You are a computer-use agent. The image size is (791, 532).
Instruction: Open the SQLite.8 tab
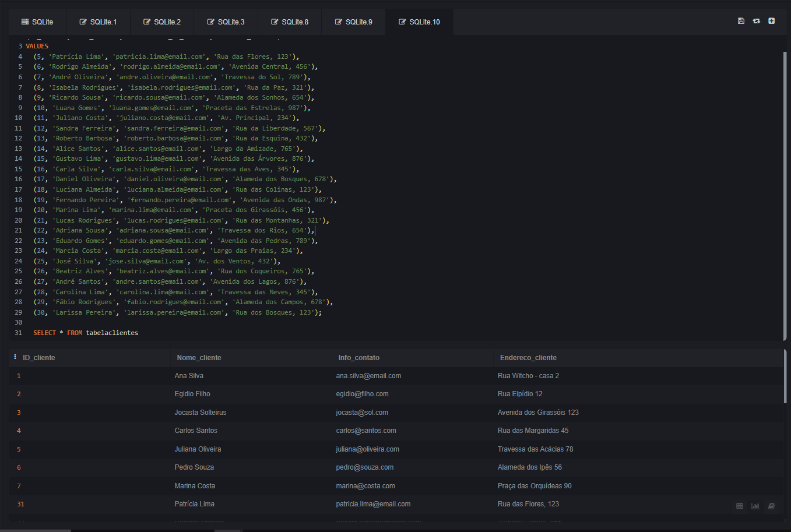pos(290,22)
